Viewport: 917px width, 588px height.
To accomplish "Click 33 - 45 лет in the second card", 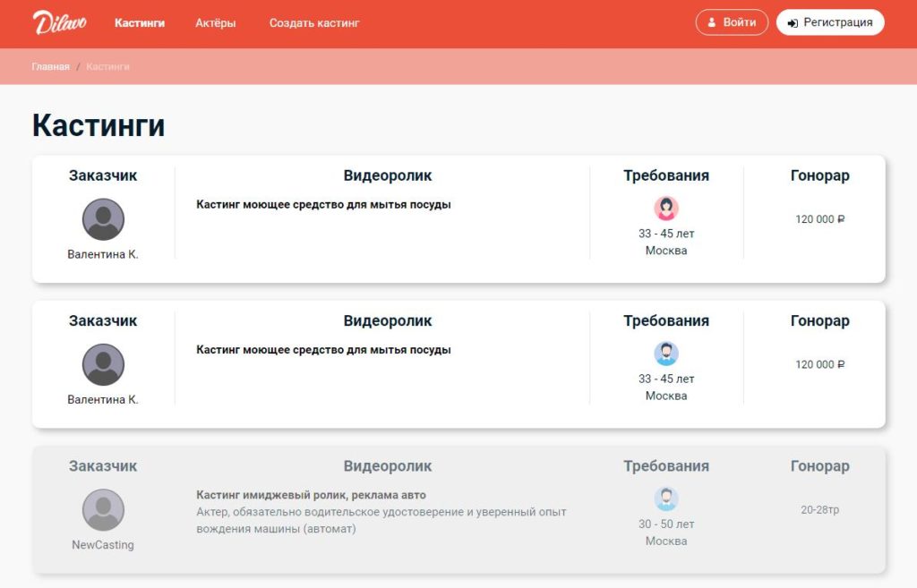I will click(666, 379).
